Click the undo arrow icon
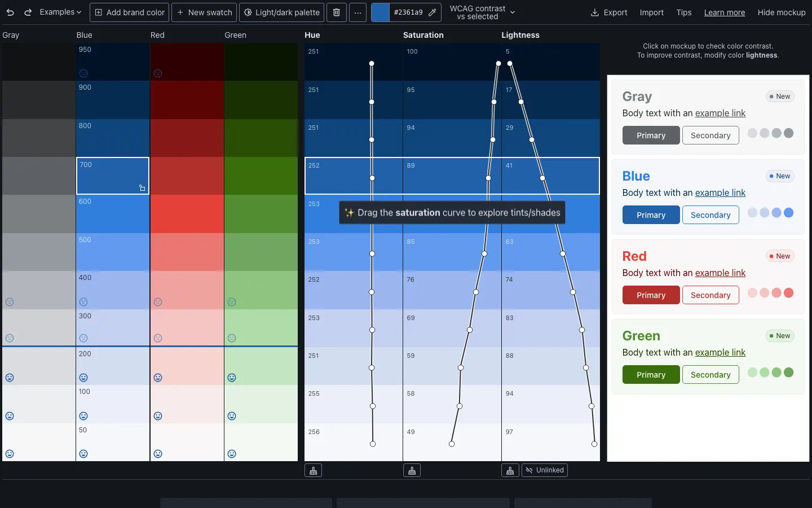The height and width of the screenshot is (508, 812). (x=10, y=12)
